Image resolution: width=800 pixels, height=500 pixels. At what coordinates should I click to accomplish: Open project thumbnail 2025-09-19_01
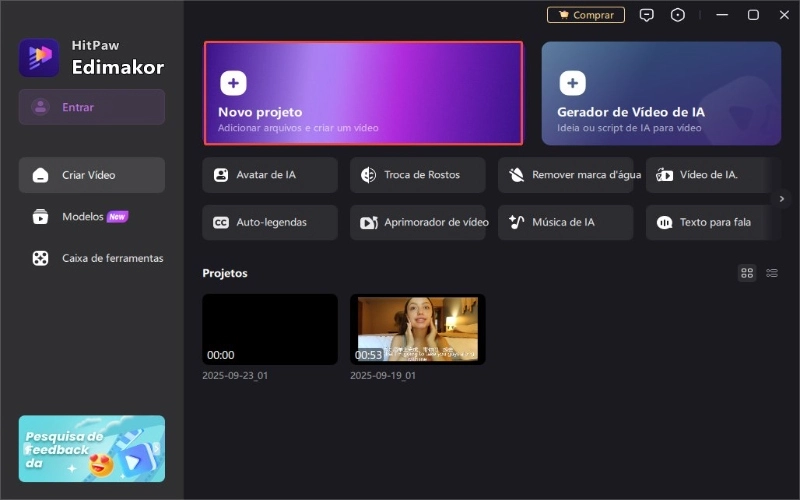click(x=417, y=329)
